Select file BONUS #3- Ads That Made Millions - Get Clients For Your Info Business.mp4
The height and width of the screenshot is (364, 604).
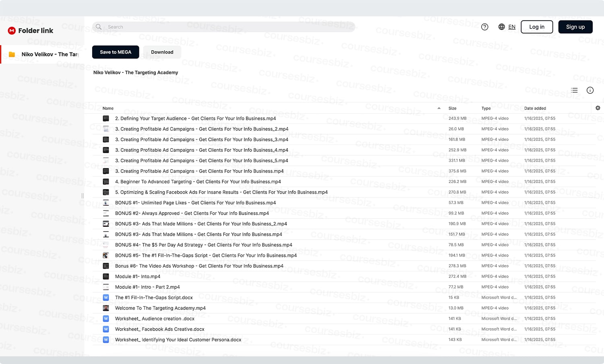click(x=199, y=234)
